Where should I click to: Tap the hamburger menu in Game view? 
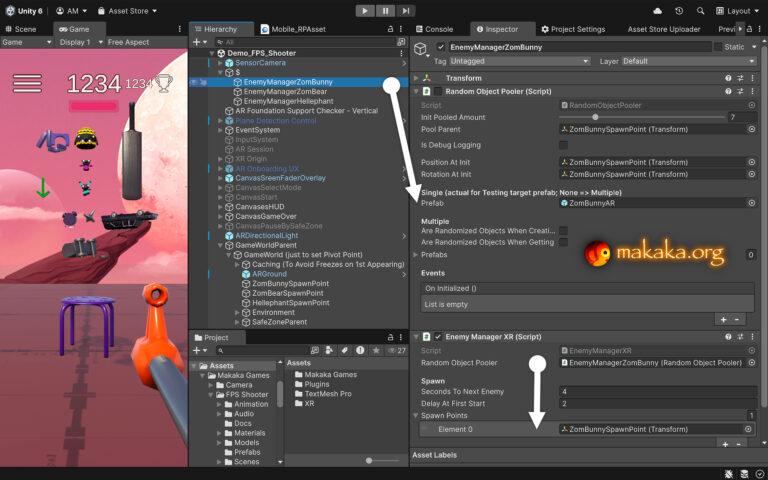click(27, 83)
